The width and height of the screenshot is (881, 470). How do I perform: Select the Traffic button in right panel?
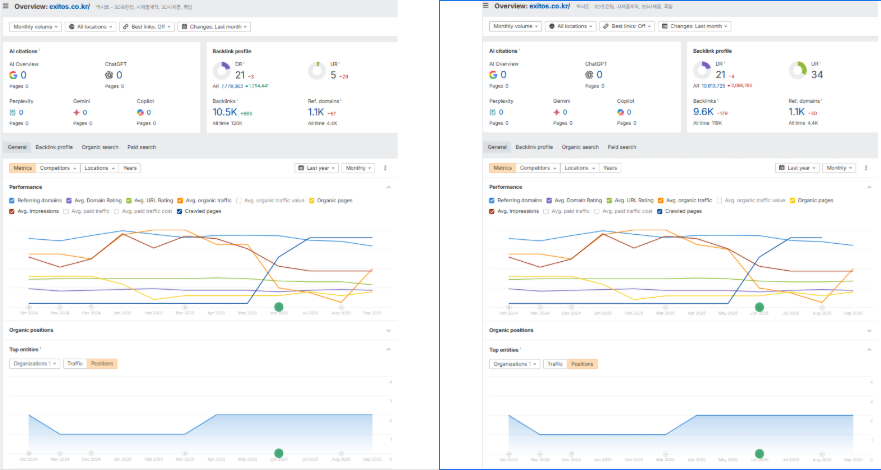556,364
